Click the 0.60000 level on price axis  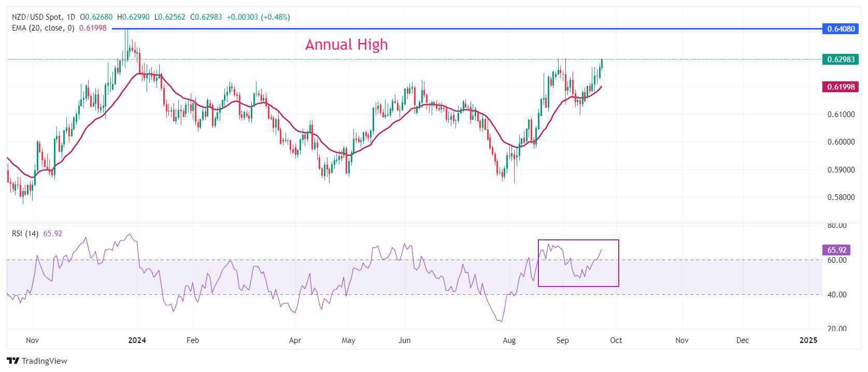(x=841, y=142)
